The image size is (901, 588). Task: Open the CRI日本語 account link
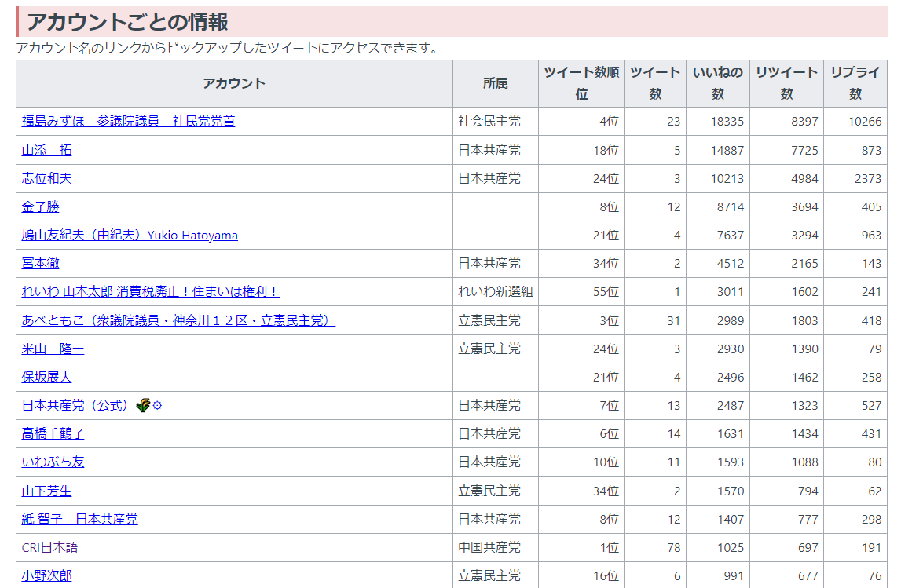tap(49, 548)
